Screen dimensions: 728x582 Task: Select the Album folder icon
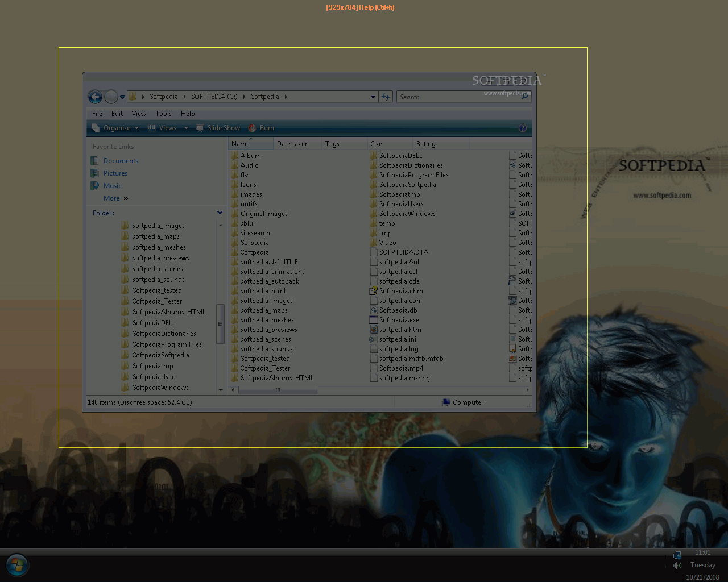pos(234,156)
